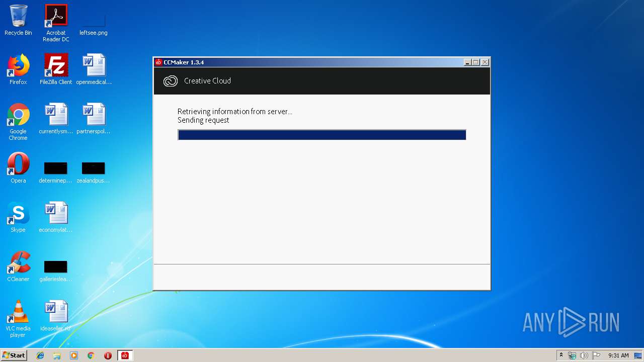Click the CCMaker title bar icon
644x362 pixels.
[158, 62]
